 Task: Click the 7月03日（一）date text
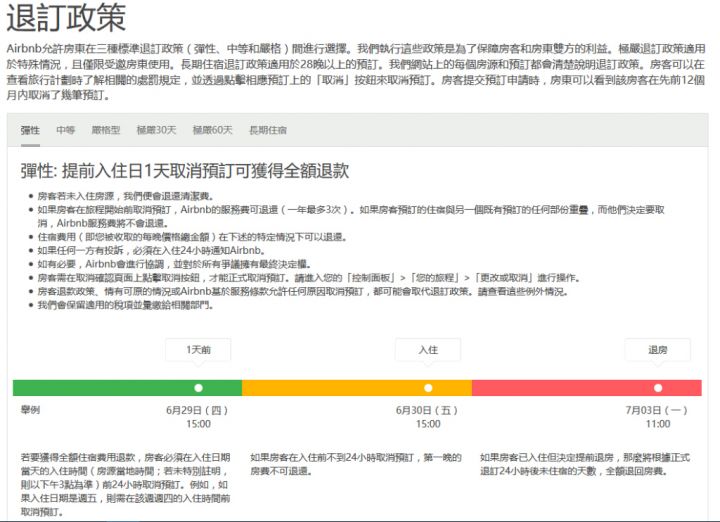click(657, 410)
